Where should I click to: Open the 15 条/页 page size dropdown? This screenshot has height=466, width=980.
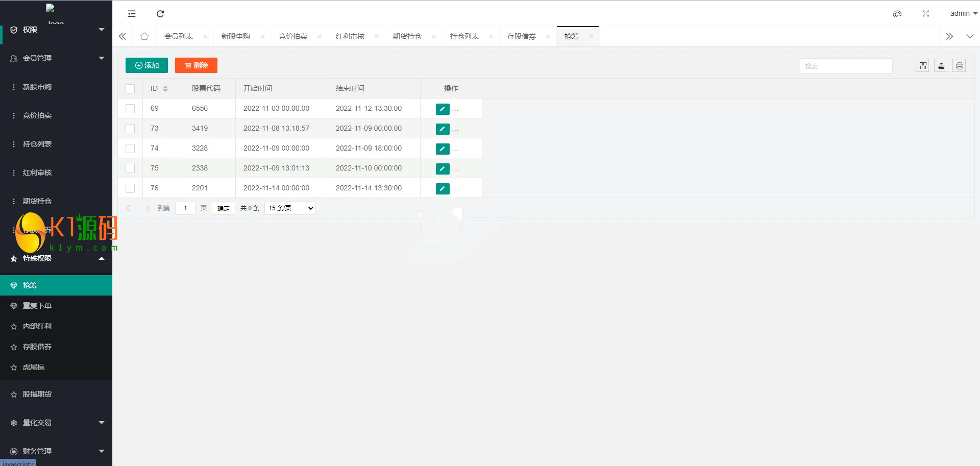pos(290,208)
